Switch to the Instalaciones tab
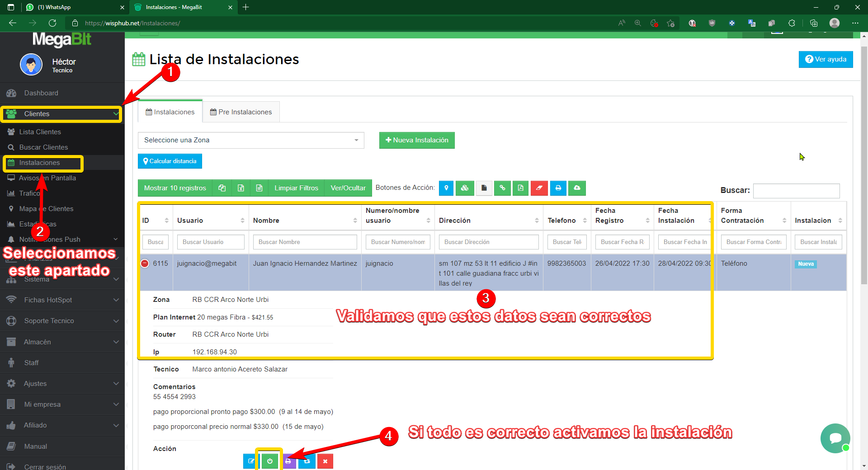 tap(170, 112)
